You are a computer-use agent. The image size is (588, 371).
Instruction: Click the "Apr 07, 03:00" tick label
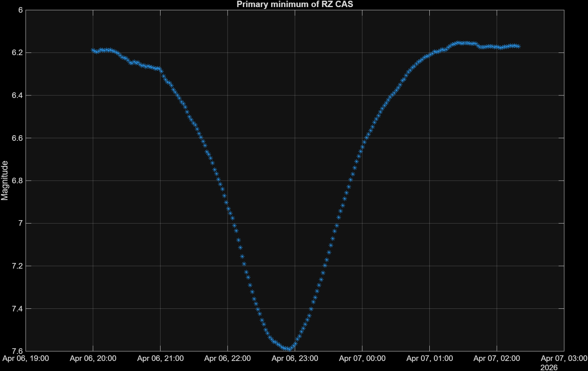tap(564, 358)
